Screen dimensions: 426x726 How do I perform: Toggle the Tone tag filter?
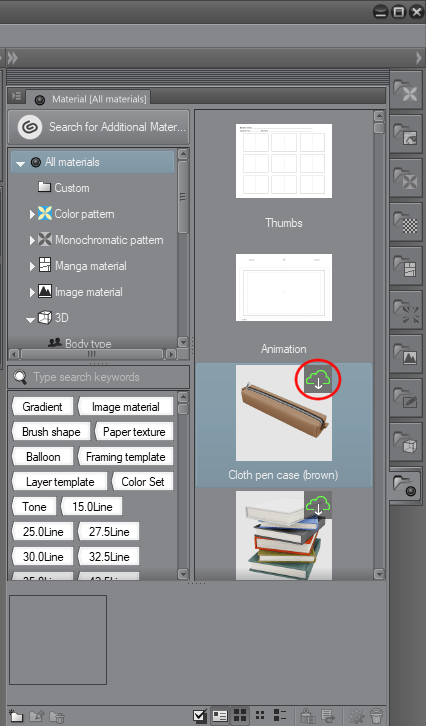34,507
